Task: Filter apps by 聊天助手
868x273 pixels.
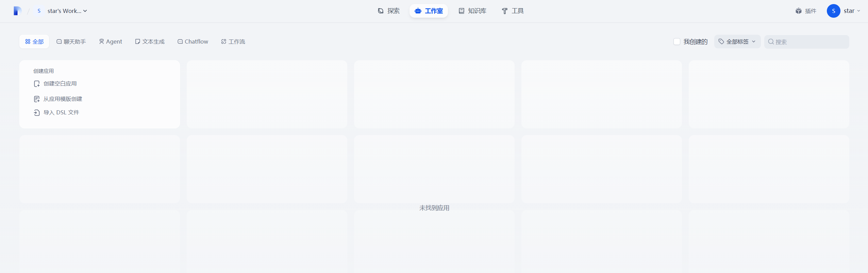Action: [71, 42]
